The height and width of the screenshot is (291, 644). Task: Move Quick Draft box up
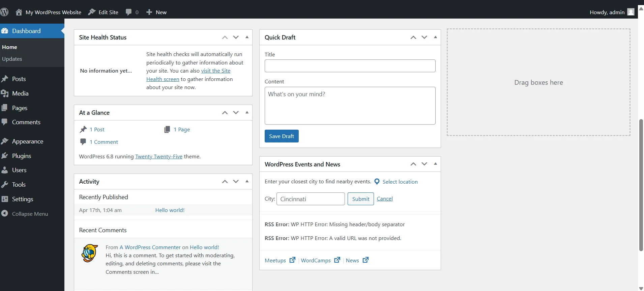pos(413,37)
